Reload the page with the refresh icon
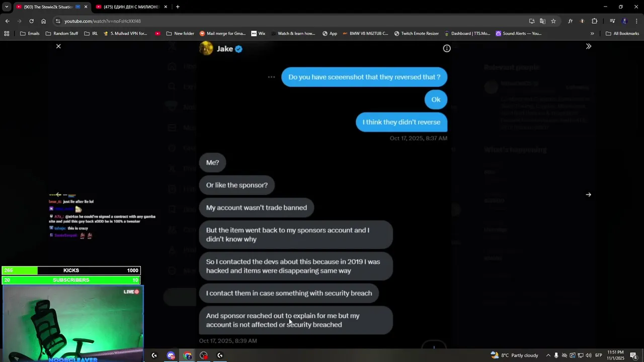The image size is (644, 362). point(31,21)
